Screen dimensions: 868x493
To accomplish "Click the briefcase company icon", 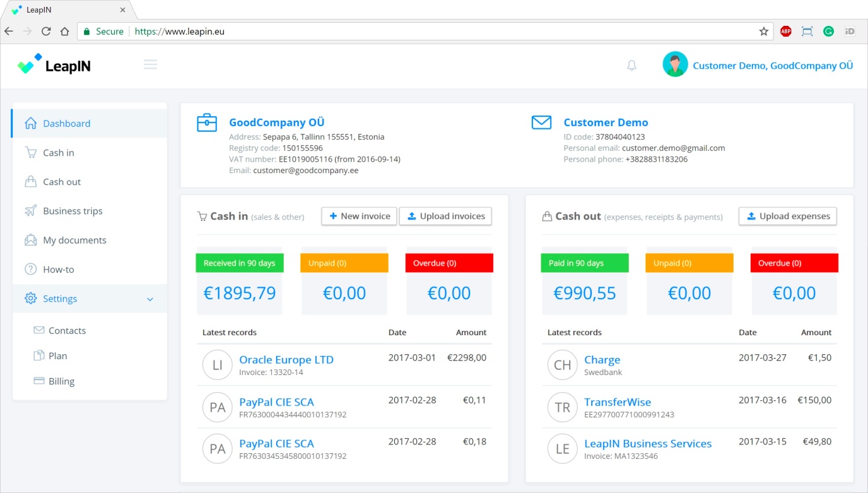I will pyautogui.click(x=207, y=122).
